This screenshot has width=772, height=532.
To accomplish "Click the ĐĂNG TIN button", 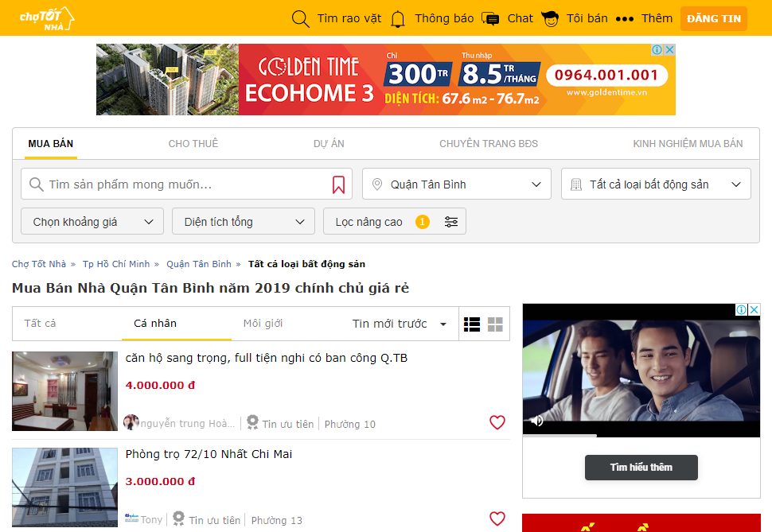I will tap(714, 19).
